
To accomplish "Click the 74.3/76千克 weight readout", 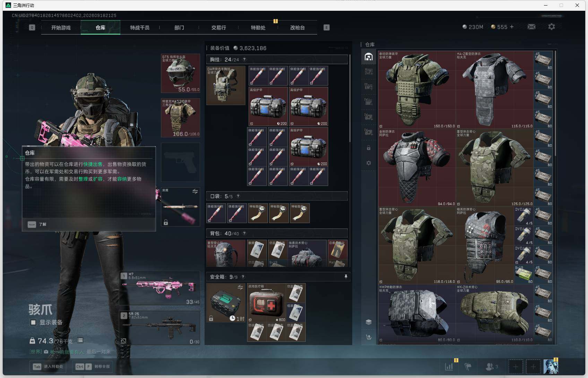I will 51,341.
